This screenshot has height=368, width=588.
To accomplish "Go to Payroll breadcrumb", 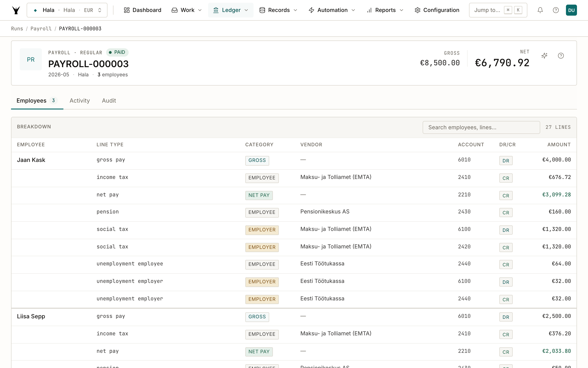I will pos(41,29).
